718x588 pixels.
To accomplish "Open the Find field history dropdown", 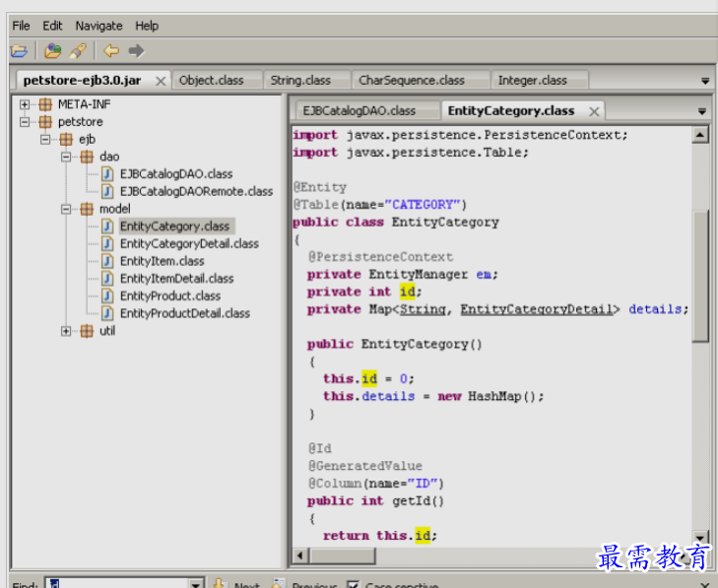I will (x=196, y=584).
